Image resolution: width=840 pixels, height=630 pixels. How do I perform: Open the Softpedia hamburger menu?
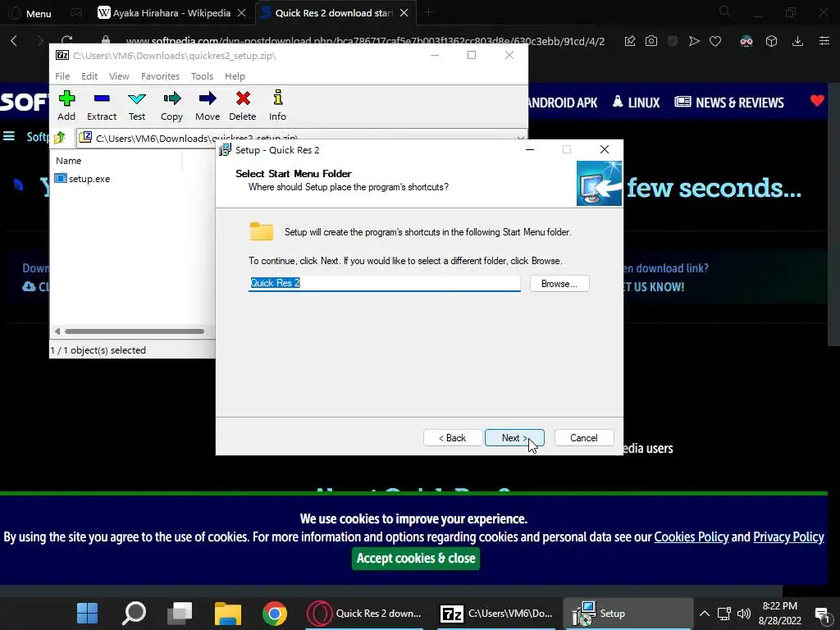pyautogui.click(x=9, y=136)
